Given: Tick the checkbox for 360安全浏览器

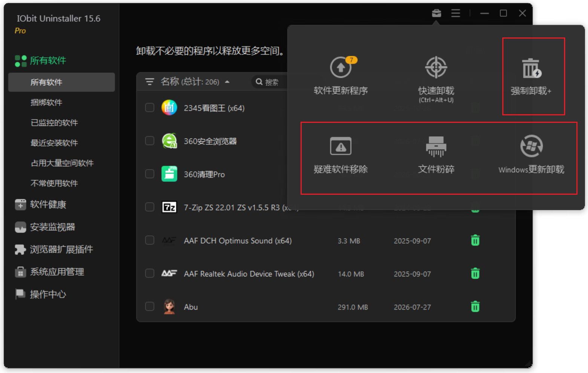Looking at the screenshot, I should pos(150,141).
